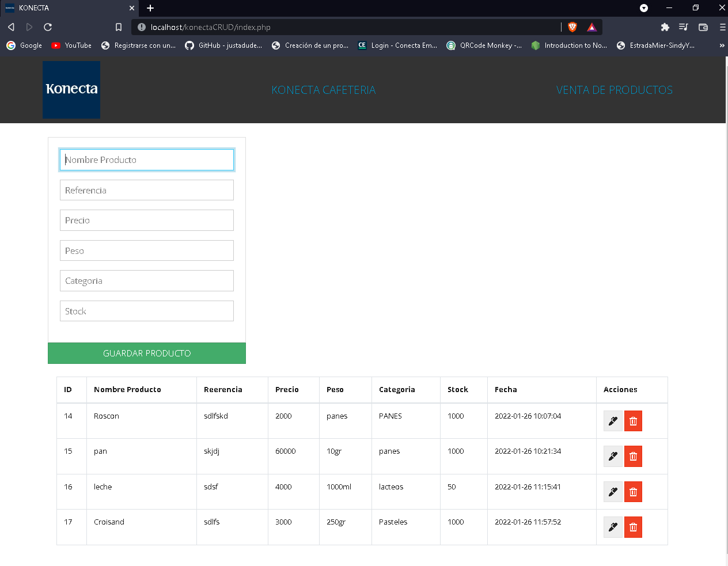The width and height of the screenshot is (728, 566).
Task: Reload the index.php page
Action: coord(48,26)
